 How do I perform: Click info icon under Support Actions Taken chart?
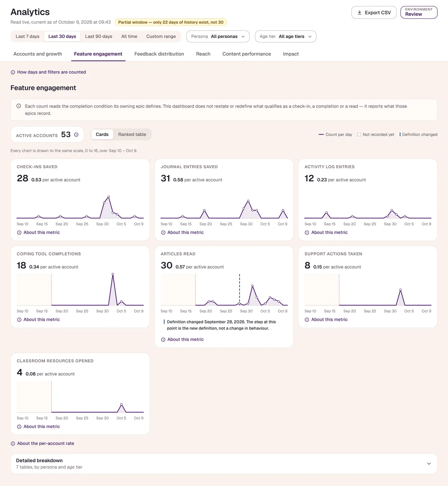[x=307, y=320]
